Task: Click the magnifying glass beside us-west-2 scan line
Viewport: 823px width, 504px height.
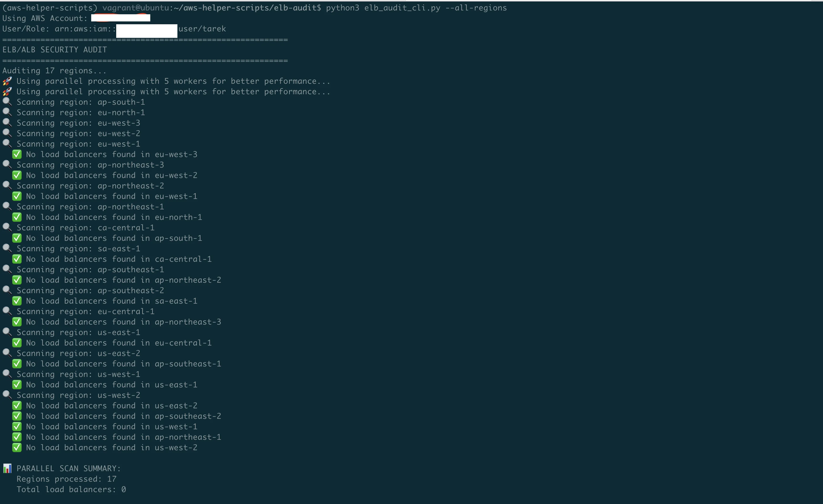Action: pos(7,395)
